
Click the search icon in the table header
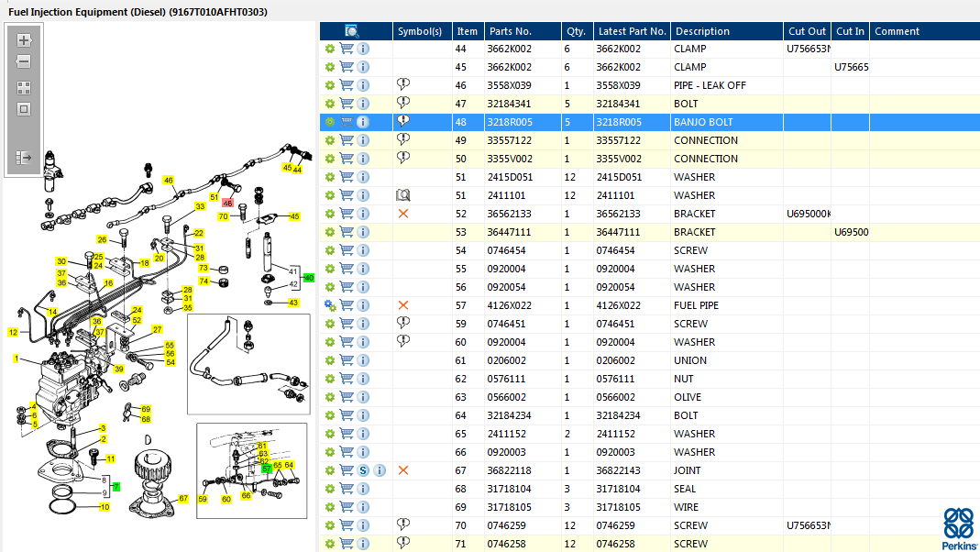click(352, 31)
